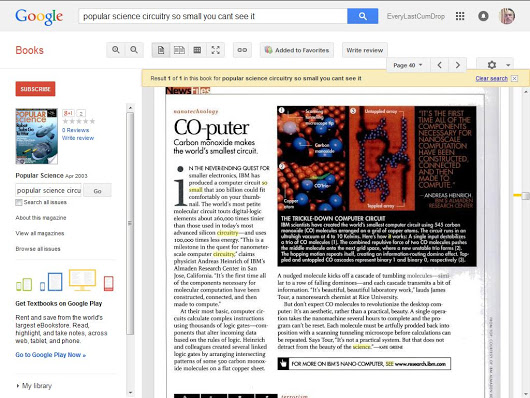The height and width of the screenshot is (398, 530).
Task: Click Go to Google Play Now link
Action: click(51, 355)
